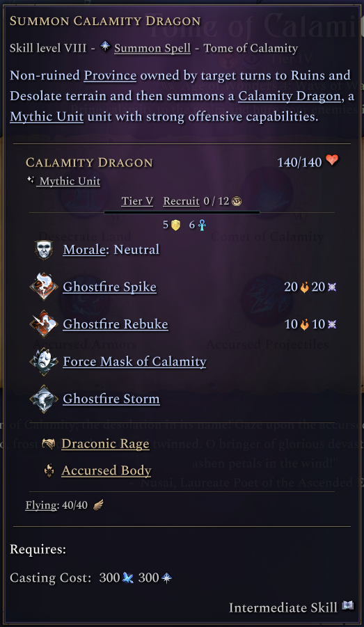Click the Force Mask of Calamity icon

point(44,361)
